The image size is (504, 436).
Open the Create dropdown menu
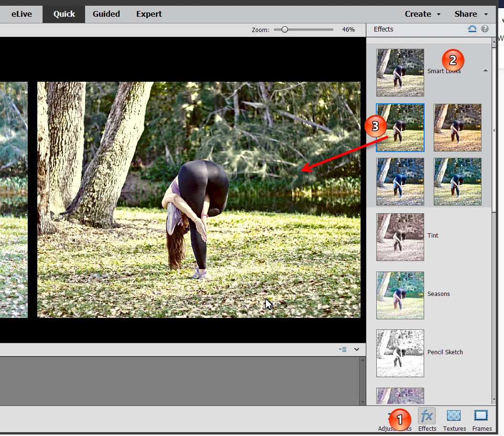tap(422, 14)
